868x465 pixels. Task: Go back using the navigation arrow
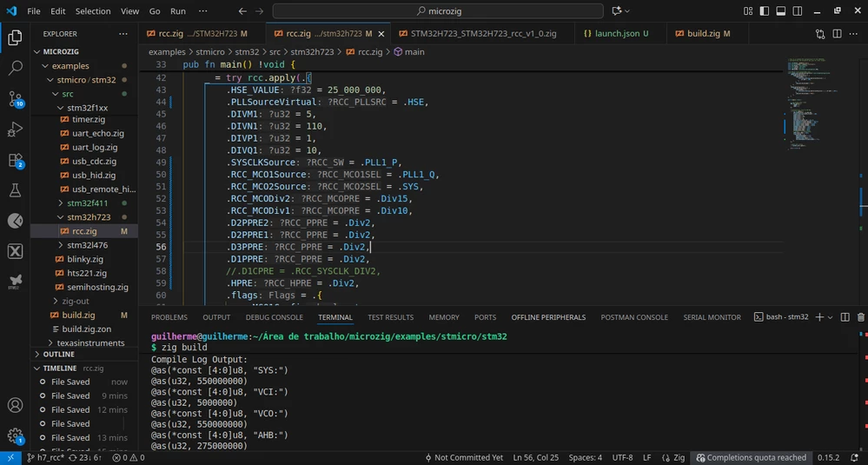pos(242,11)
